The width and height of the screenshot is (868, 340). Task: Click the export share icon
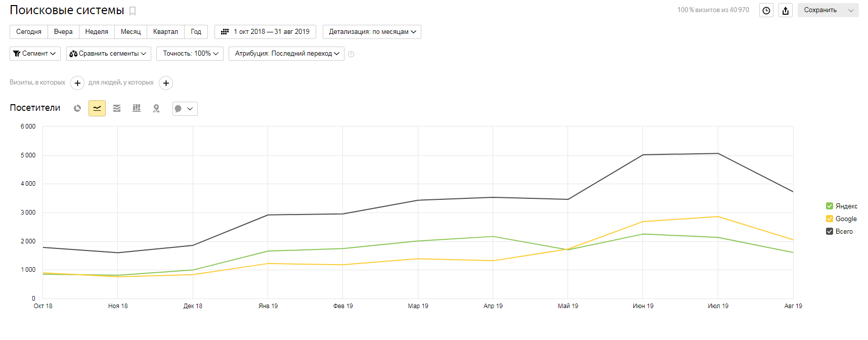click(786, 11)
